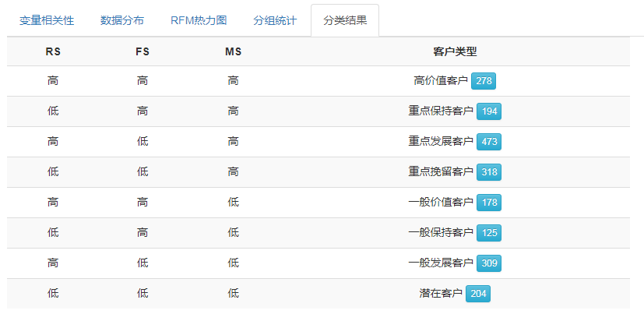
Task: Click the 潜在客户 label in last row
Action: (441, 294)
